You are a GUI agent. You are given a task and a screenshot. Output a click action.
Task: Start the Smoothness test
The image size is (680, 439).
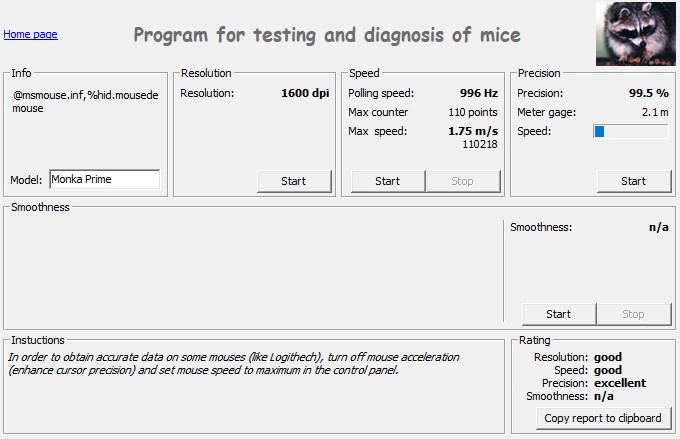(x=559, y=314)
